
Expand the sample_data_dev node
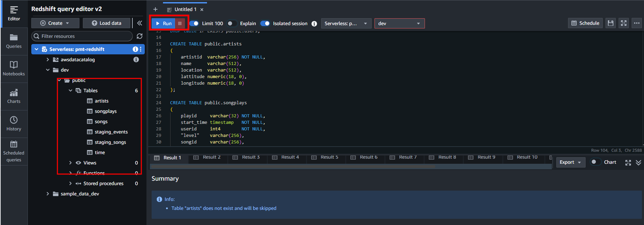point(48,194)
